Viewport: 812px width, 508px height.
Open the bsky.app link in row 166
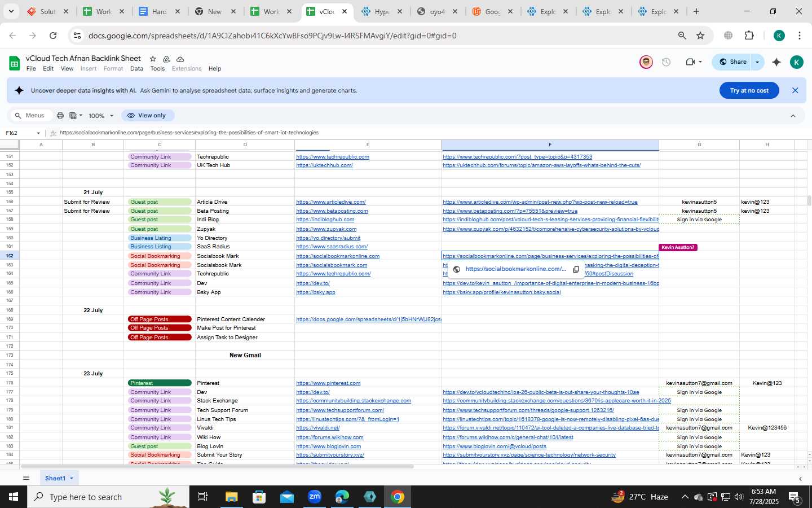pyautogui.click(x=316, y=292)
